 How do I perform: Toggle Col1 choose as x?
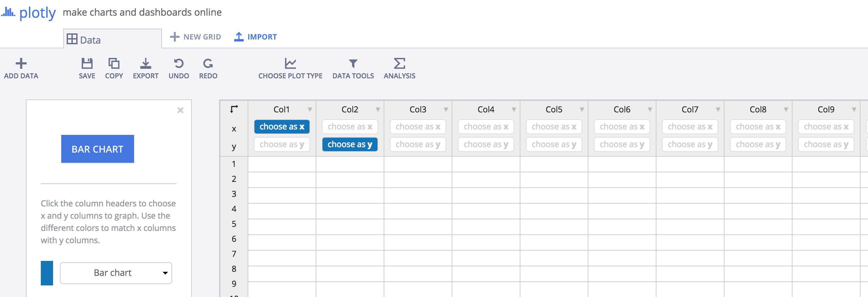click(282, 127)
